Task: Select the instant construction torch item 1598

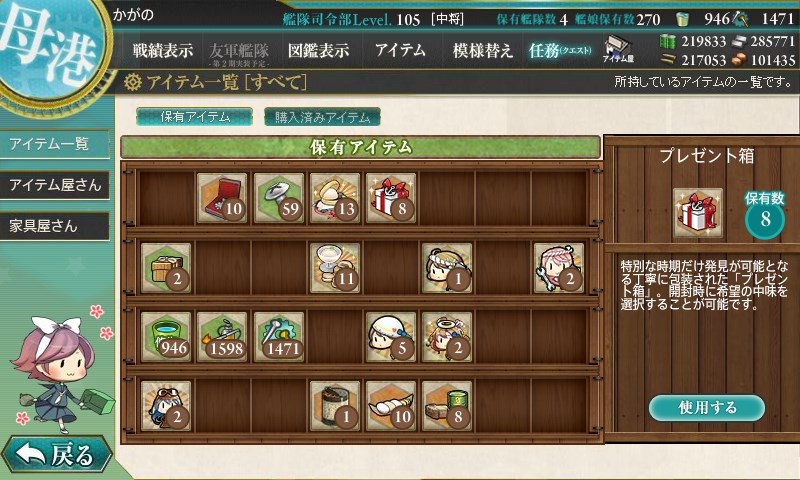Action: [x=222, y=337]
